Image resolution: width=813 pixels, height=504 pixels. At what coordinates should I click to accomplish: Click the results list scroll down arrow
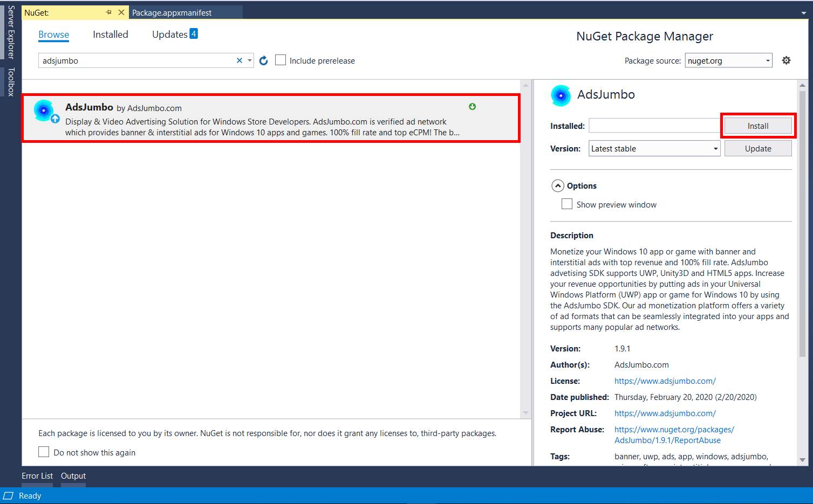525,413
